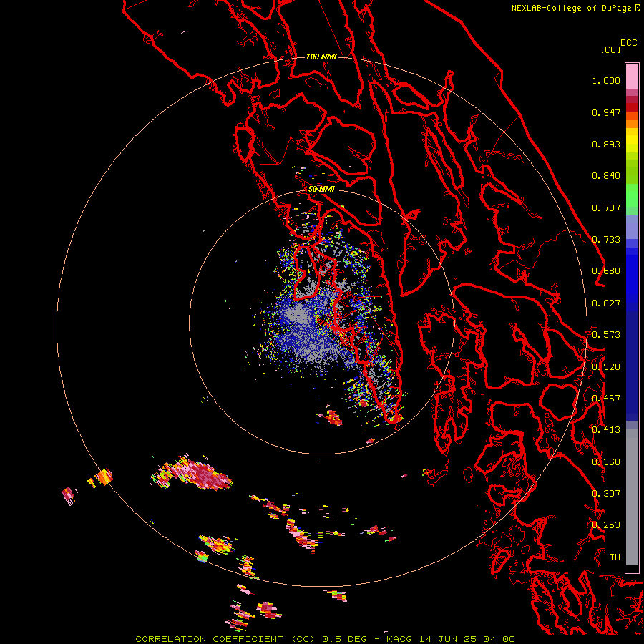The height and width of the screenshot is (644, 644).
Task: Click the green segment of the color bar
Action: click(x=632, y=195)
